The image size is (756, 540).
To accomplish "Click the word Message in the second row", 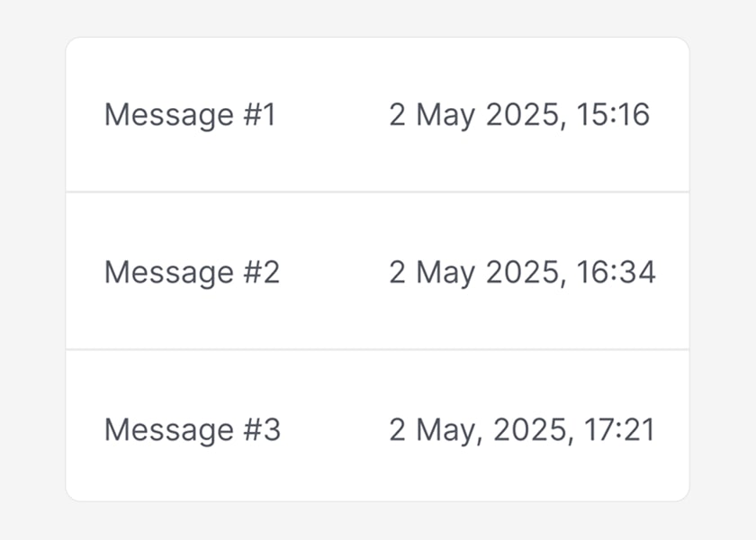I will 169,272.
